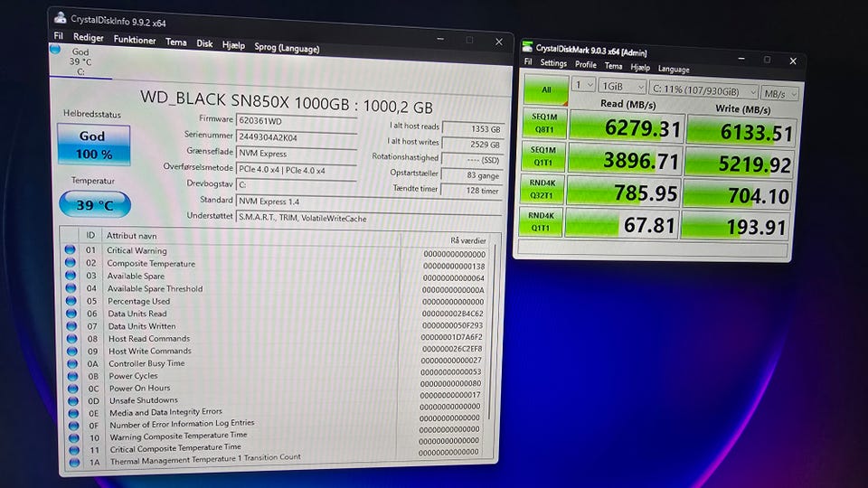Click status icon for Thermal Management Temperature 1 row
The height and width of the screenshot is (488, 868).
click(74, 462)
